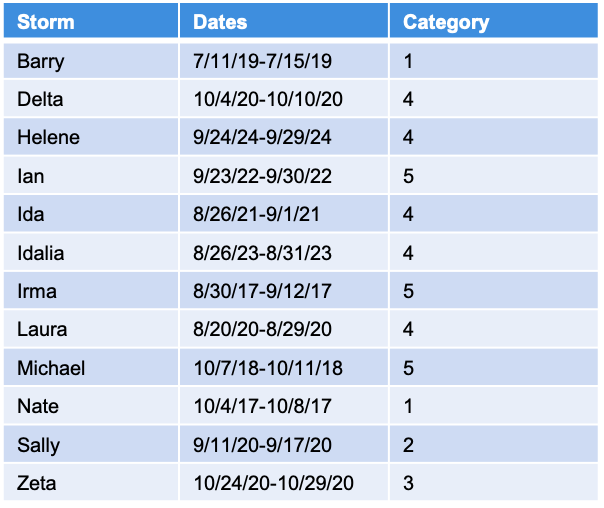604x508 pixels.
Task: Click the Michael storm name cell
Action: (x=51, y=368)
